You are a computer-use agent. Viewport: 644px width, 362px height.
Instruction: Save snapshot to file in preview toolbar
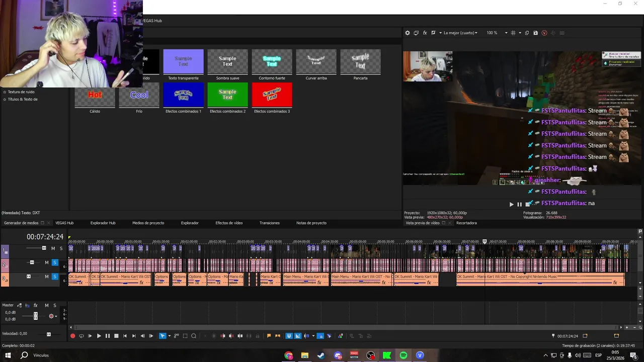pos(535,33)
